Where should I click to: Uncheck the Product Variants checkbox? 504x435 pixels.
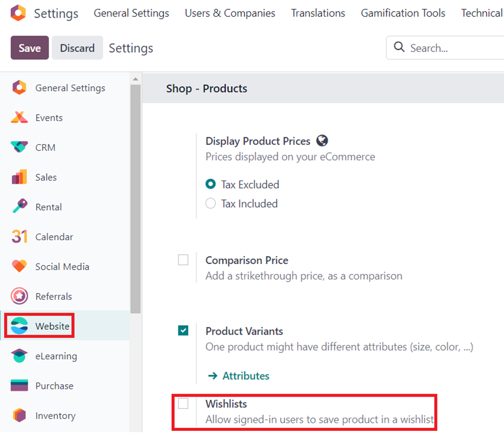click(x=183, y=330)
